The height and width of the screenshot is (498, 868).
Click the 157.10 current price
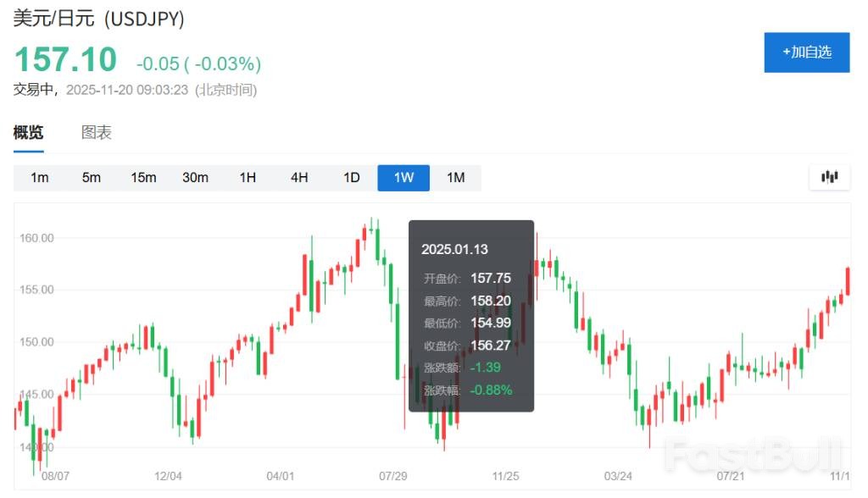coord(65,60)
